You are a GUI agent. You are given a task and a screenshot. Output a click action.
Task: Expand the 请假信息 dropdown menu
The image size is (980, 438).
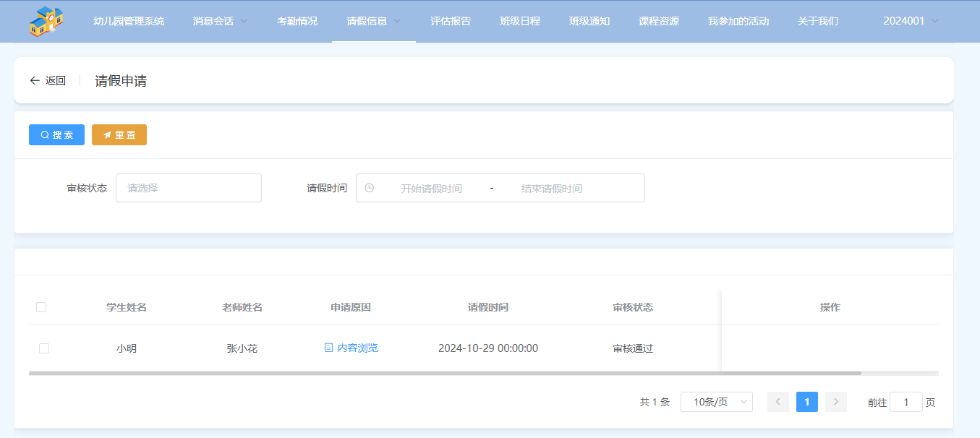373,21
